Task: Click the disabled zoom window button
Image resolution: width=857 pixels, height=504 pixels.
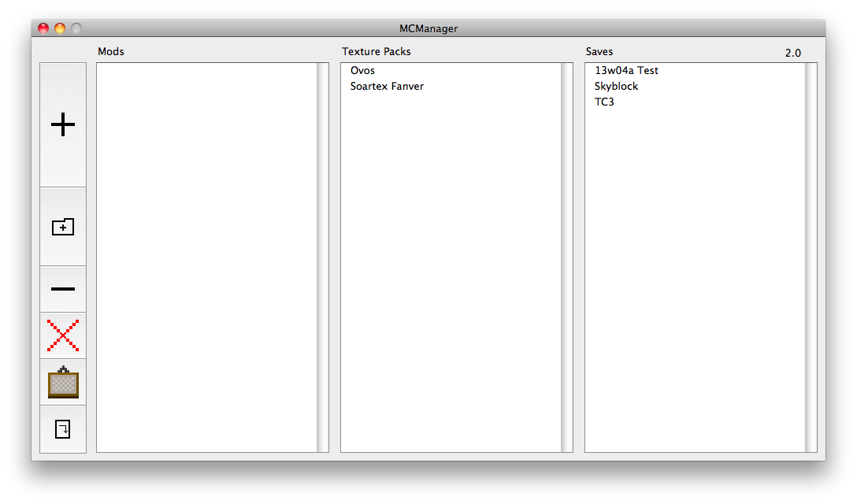Action: (x=76, y=28)
